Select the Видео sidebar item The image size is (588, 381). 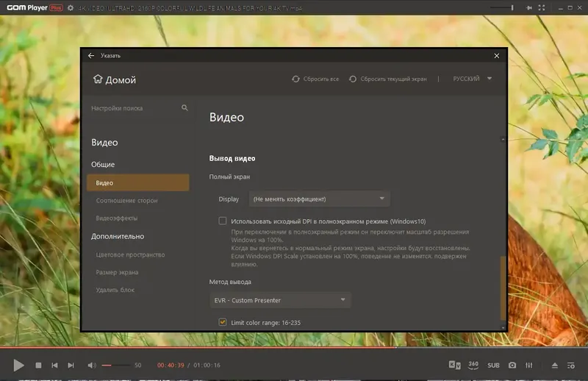138,183
